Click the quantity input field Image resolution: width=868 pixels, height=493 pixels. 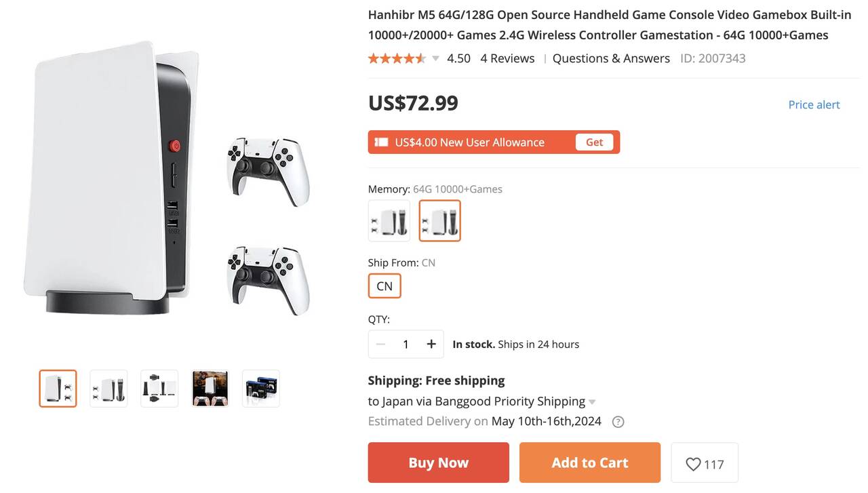pos(406,344)
